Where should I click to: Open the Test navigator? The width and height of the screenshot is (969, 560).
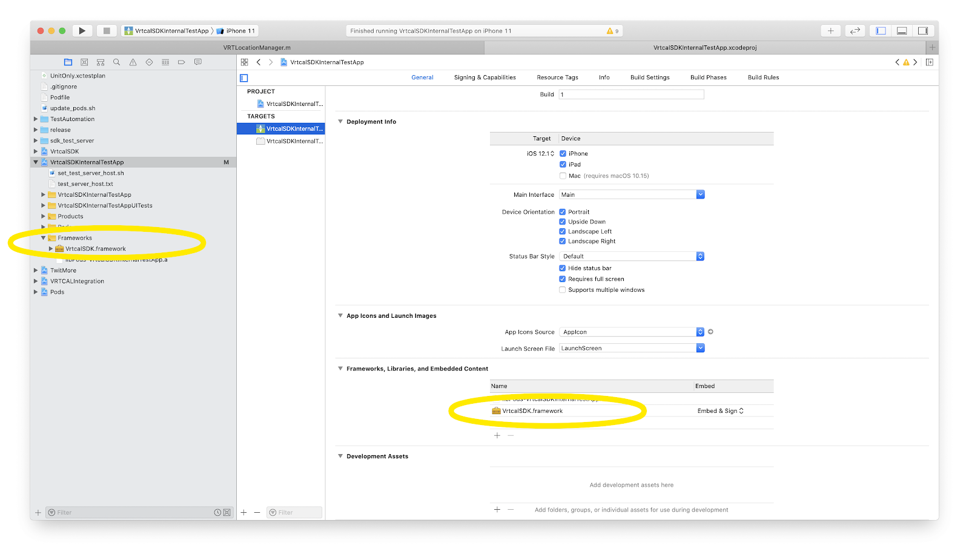(149, 62)
